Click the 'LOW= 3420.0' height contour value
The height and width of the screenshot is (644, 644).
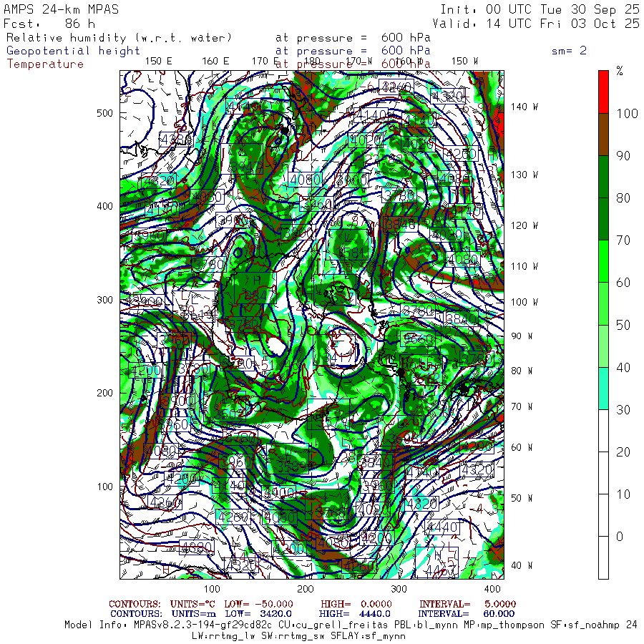point(258,614)
